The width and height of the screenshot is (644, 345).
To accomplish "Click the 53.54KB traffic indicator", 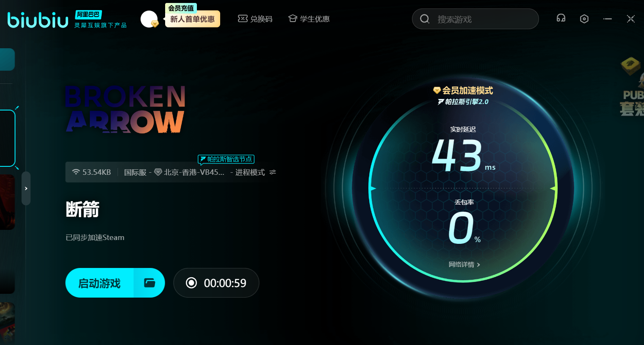I will point(91,172).
